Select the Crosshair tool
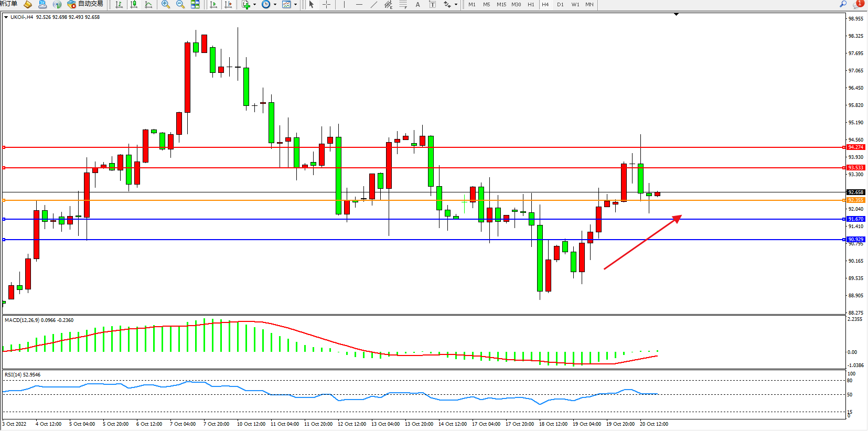The image size is (868, 431). pos(326,4)
